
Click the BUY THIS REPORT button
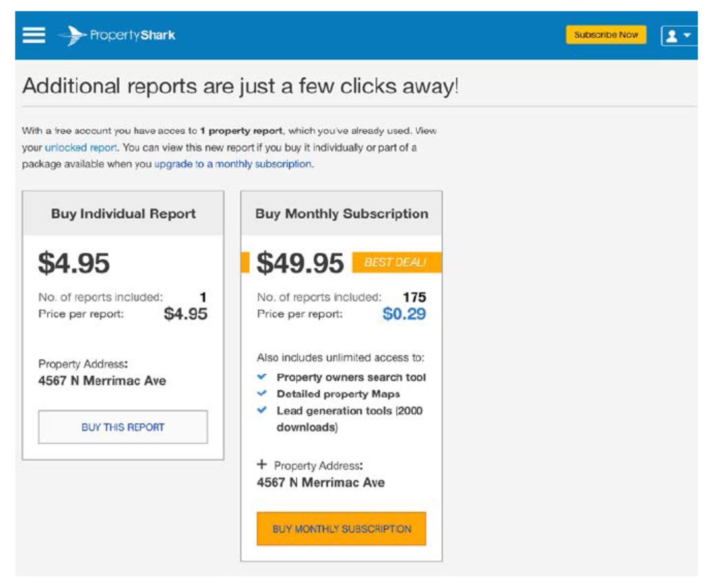click(x=123, y=427)
